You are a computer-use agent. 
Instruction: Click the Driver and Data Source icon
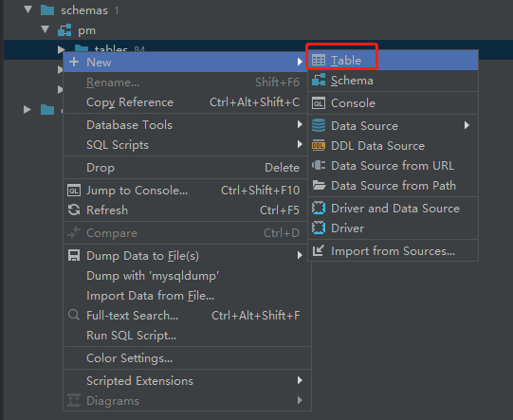[x=319, y=208]
